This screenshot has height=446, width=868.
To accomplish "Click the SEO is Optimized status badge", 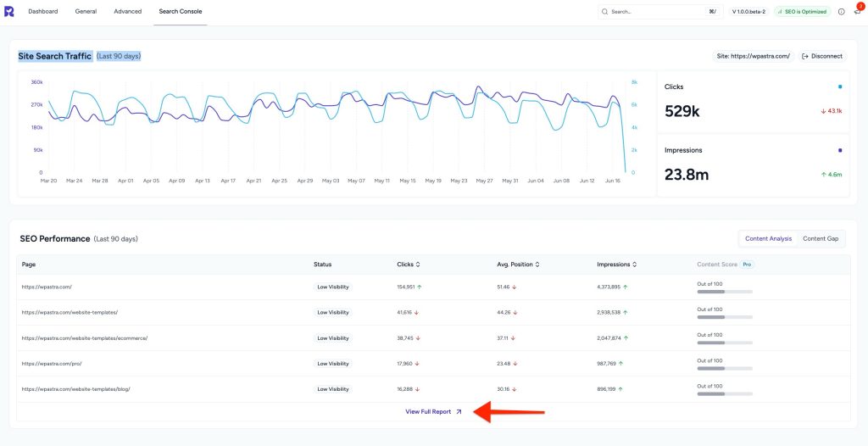I will pos(803,12).
